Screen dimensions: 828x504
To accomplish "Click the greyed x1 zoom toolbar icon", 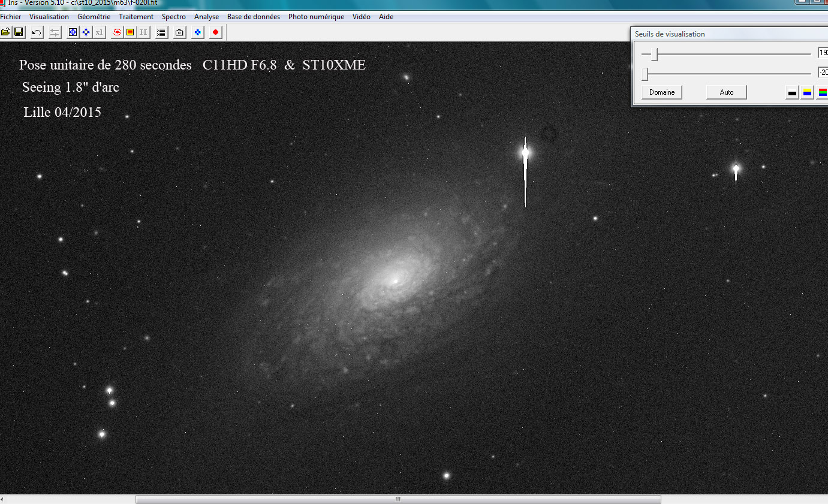I will pos(99,32).
